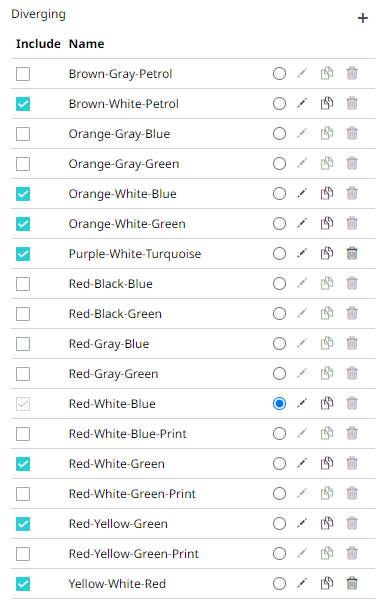Duplicate the Orange-White-Blue palette

pyautogui.click(x=327, y=193)
